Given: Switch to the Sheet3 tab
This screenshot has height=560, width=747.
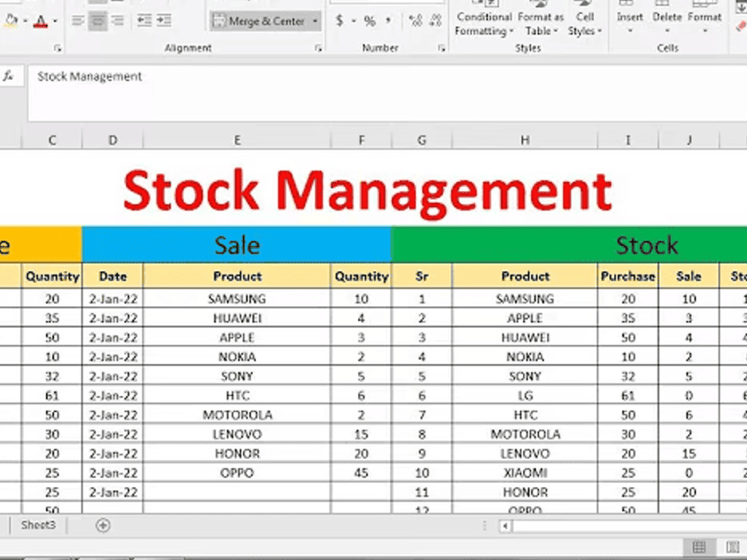Looking at the screenshot, I should (x=38, y=525).
